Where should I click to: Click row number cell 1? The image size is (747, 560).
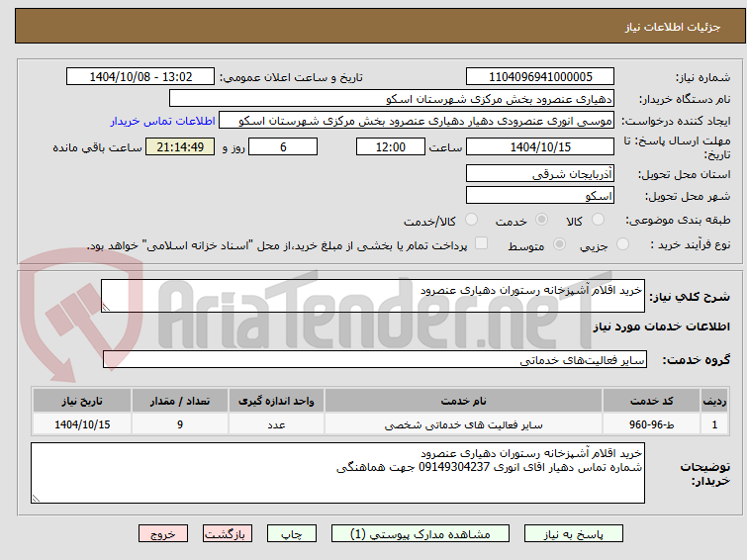pyautogui.click(x=714, y=424)
